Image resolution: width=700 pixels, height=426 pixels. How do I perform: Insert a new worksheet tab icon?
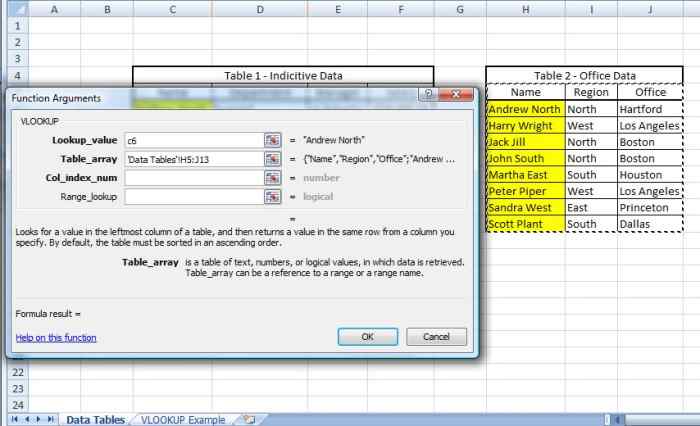(x=250, y=419)
